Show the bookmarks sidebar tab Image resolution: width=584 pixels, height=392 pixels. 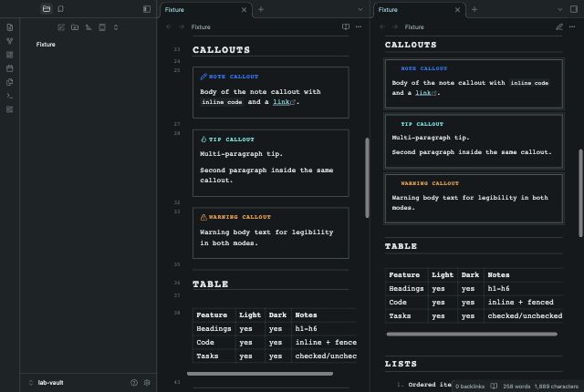click(x=61, y=9)
